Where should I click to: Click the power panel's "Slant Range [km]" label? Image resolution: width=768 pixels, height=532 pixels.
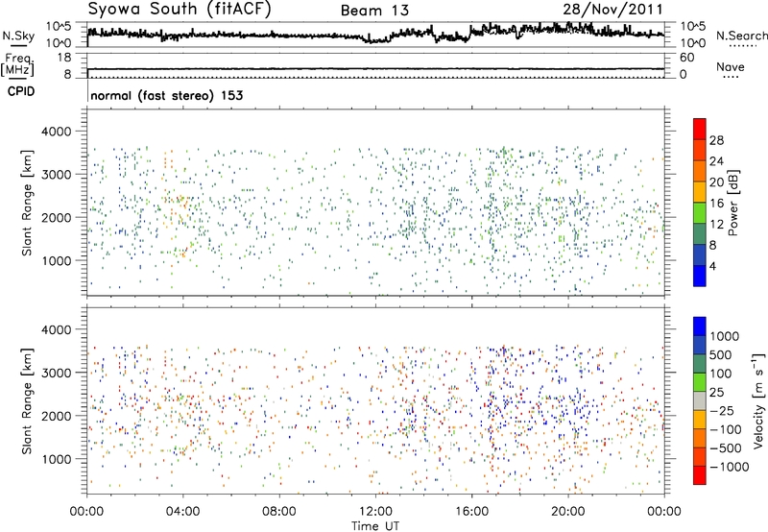pyautogui.click(x=27, y=203)
